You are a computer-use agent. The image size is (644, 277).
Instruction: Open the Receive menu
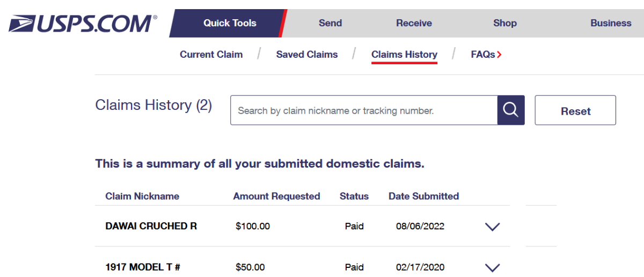[414, 23]
